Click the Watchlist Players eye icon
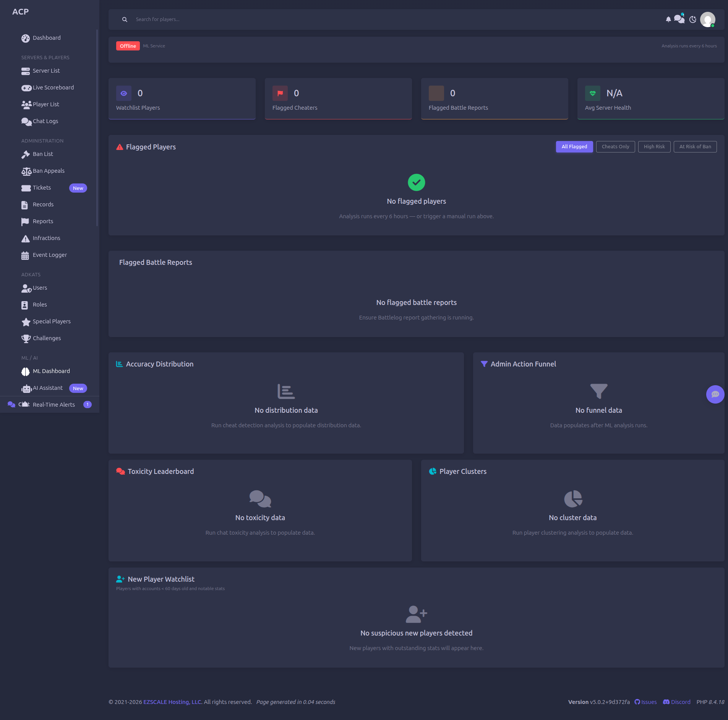 coord(124,93)
